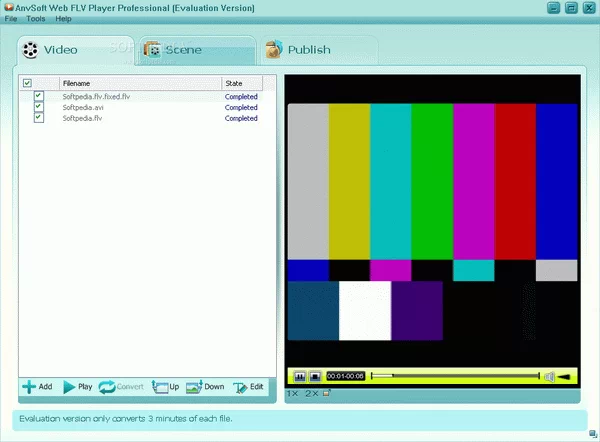Click the Scene tab filmstrip icon
This screenshot has height=442, width=600.
(152, 50)
